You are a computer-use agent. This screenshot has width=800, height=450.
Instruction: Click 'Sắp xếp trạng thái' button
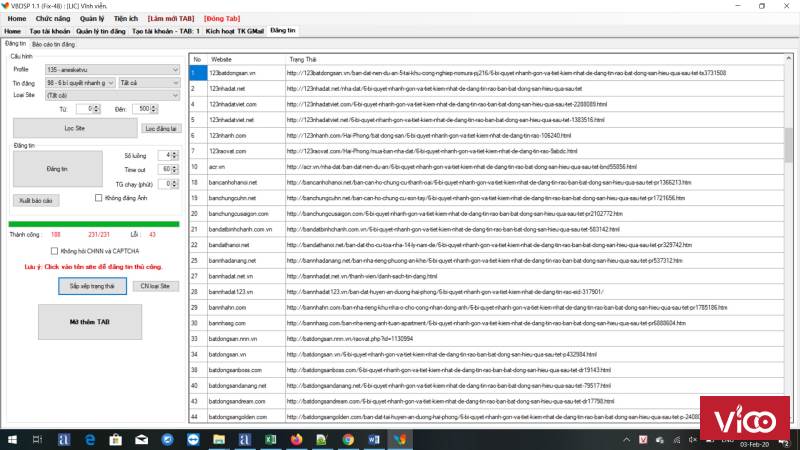[92, 286]
